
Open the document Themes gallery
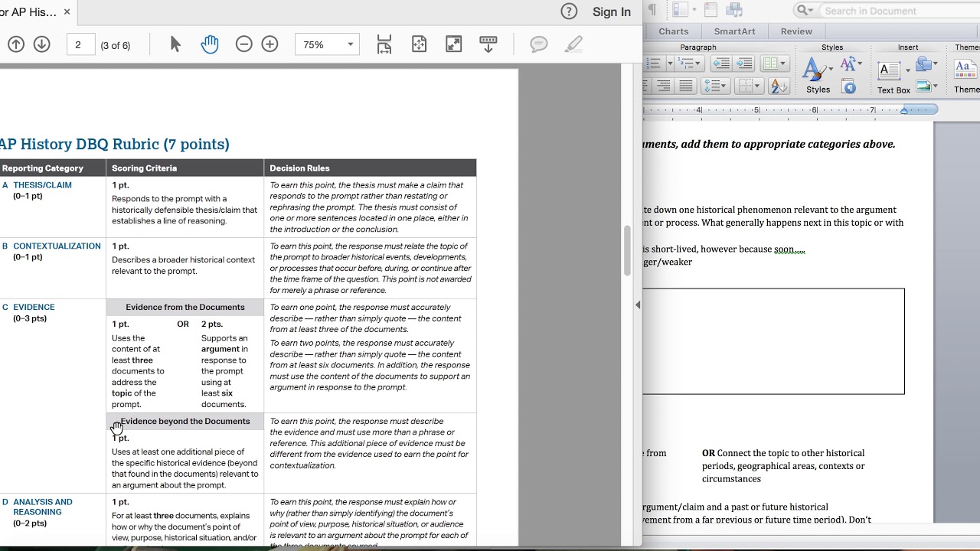coord(966,76)
